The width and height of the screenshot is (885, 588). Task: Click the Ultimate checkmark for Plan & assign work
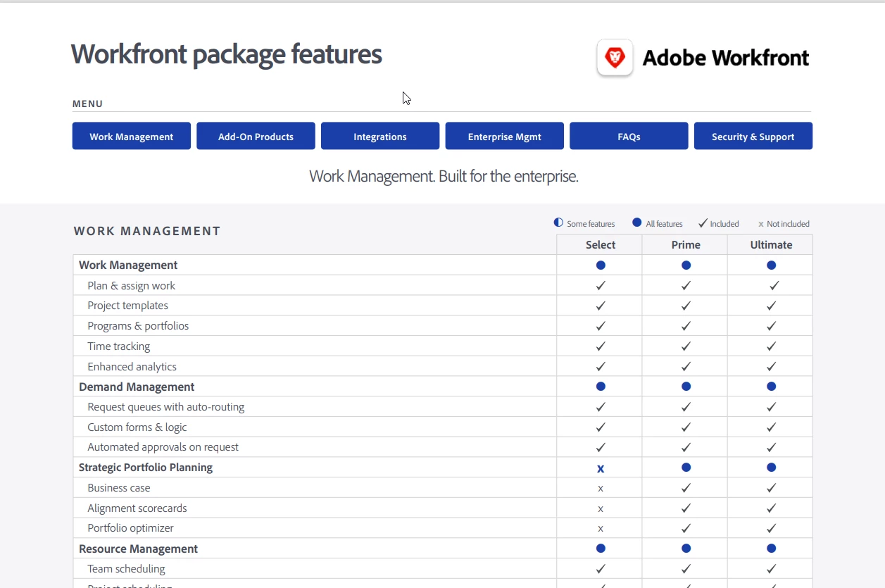click(x=774, y=286)
